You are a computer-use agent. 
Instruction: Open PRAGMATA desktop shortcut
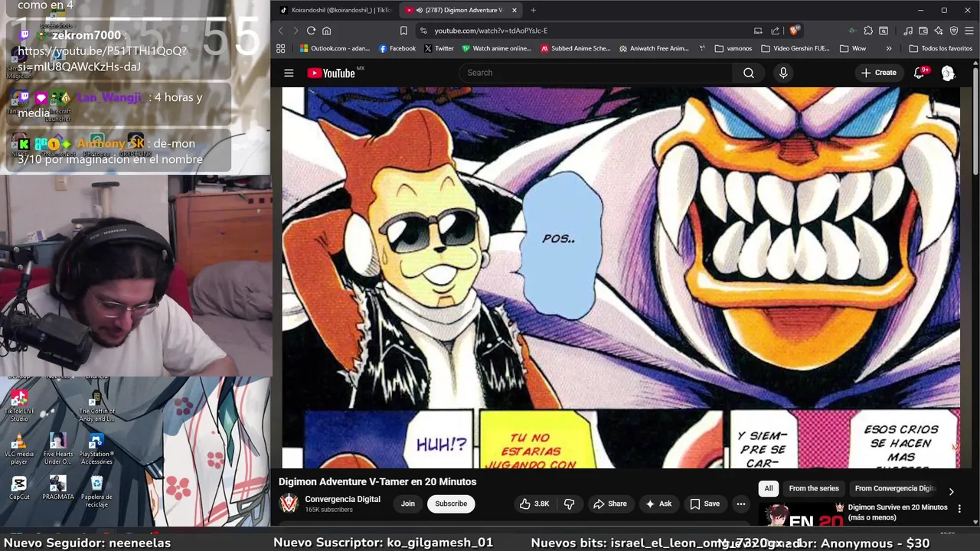[x=58, y=487]
